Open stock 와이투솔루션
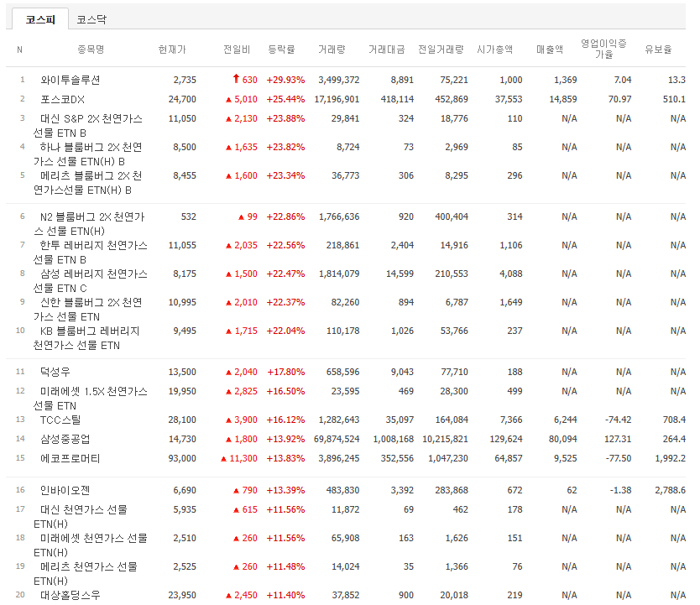The width and height of the screenshot is (700, 605). coord(71,80)
